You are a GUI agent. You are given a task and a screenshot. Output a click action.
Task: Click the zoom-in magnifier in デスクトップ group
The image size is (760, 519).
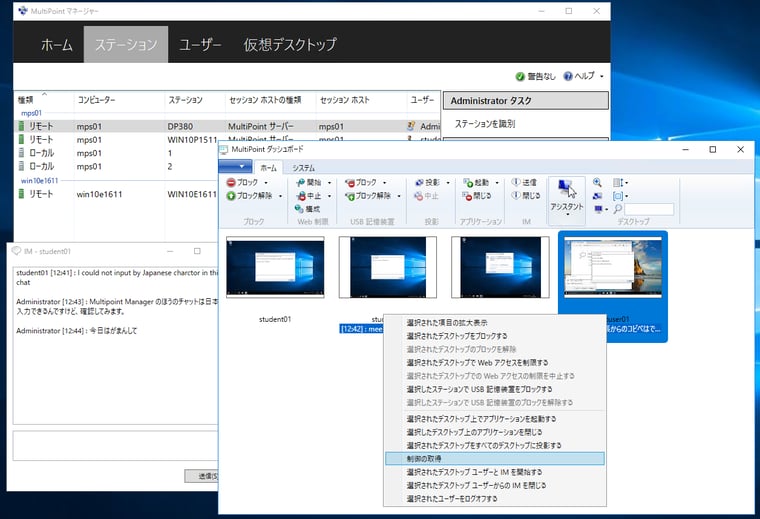(x=598, y=183)
